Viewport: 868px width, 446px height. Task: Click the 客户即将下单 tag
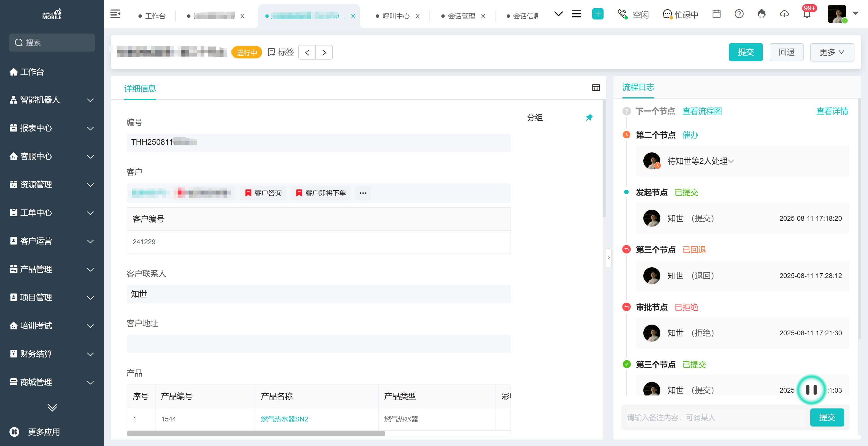click(321, 193)
